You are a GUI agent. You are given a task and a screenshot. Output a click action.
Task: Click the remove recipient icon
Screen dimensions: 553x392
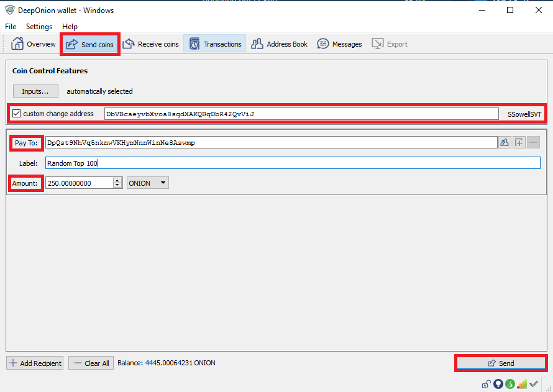click(x=533, y=143)
